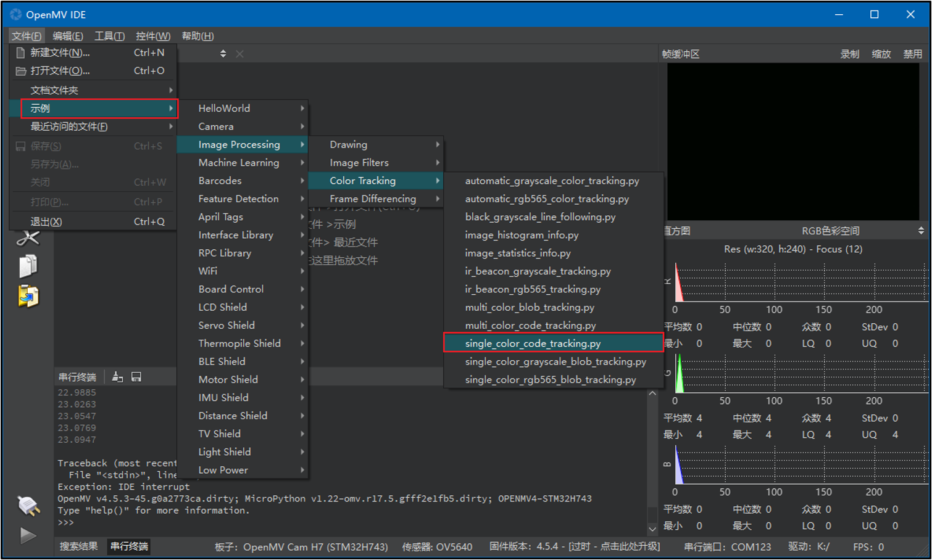
Task: Click the connect plug icon
Action: point(28,506)
